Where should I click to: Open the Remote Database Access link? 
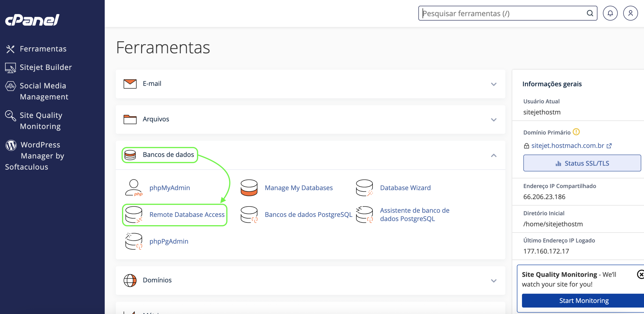click(187, 215)
